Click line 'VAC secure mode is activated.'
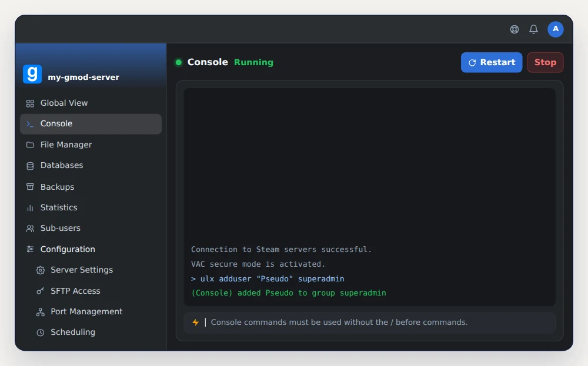588x366 pixels. click(258, 264)
